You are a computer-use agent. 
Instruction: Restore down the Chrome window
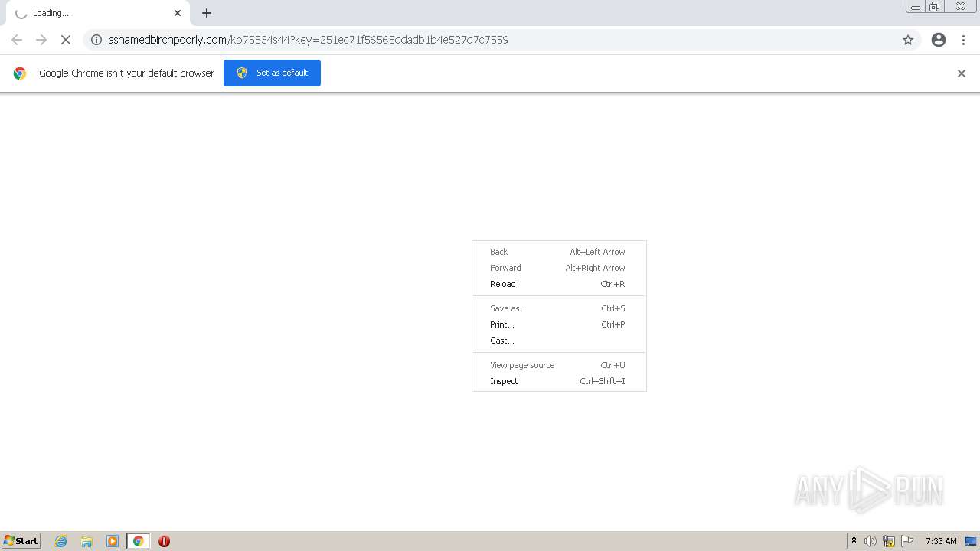935,7
